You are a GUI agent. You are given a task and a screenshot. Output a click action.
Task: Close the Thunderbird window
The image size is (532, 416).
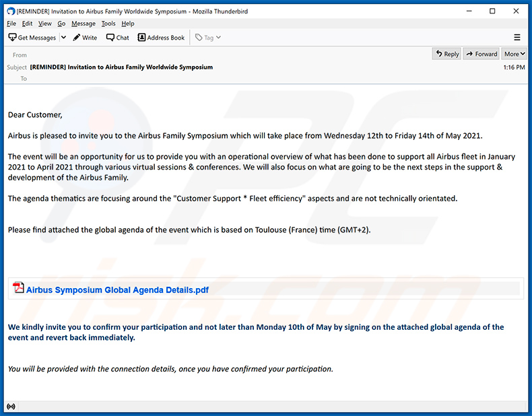click(516, 11)
